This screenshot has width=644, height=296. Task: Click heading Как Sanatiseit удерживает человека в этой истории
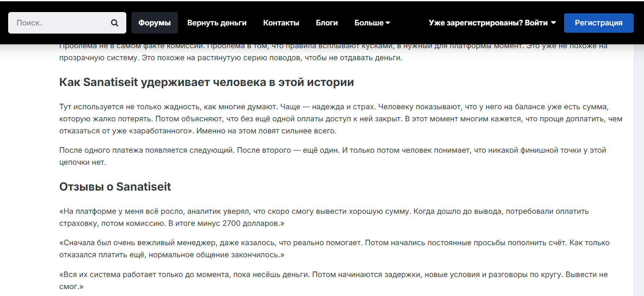pyautogui.click(x=207, y=82)
